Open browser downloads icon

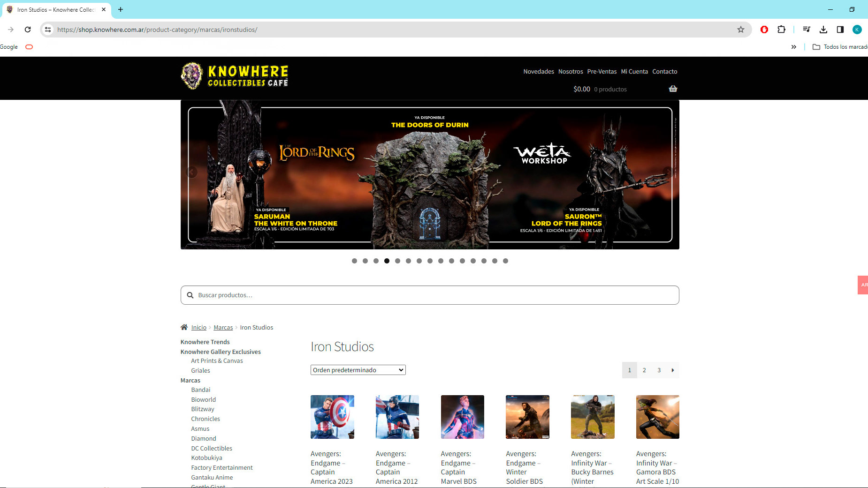point(823,30)
